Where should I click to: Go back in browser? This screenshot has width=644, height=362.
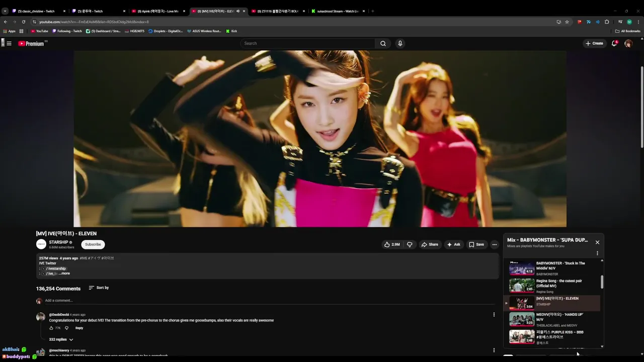(x=6, y=22)
